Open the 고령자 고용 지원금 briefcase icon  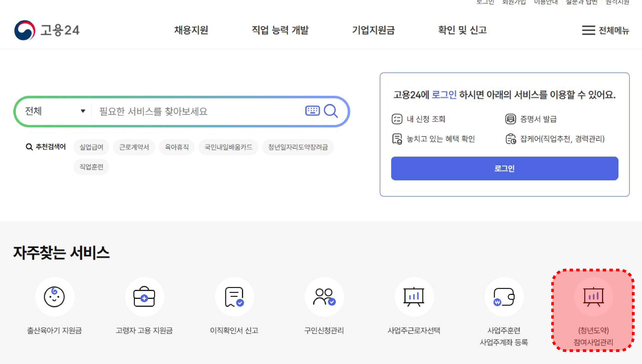pos(144,297)
